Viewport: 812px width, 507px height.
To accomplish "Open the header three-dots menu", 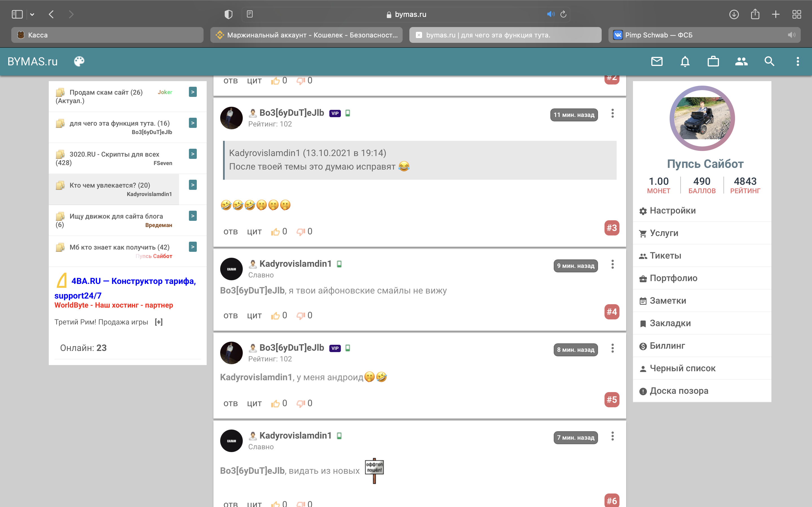I will click(x=798, y=61).
